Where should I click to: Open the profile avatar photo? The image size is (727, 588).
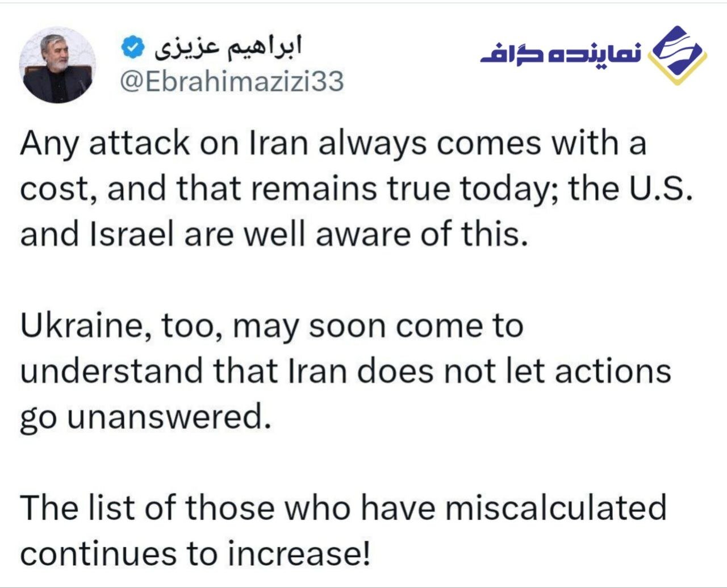(58, 65)
